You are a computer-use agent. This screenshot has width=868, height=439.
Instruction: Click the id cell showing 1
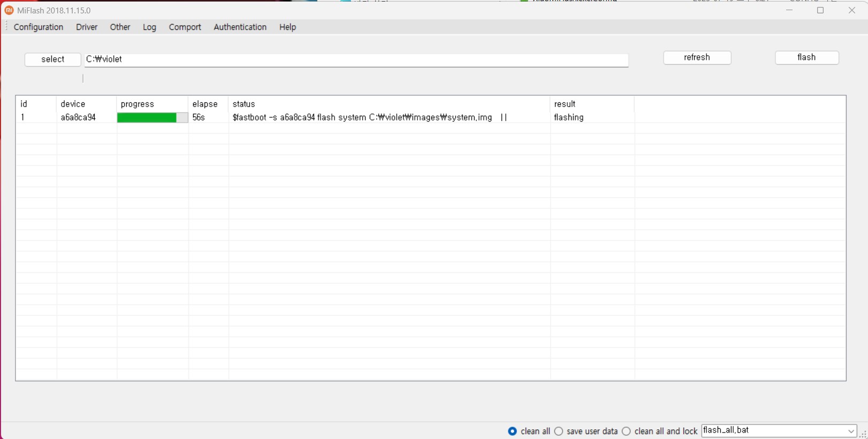[x=23, y=117]
